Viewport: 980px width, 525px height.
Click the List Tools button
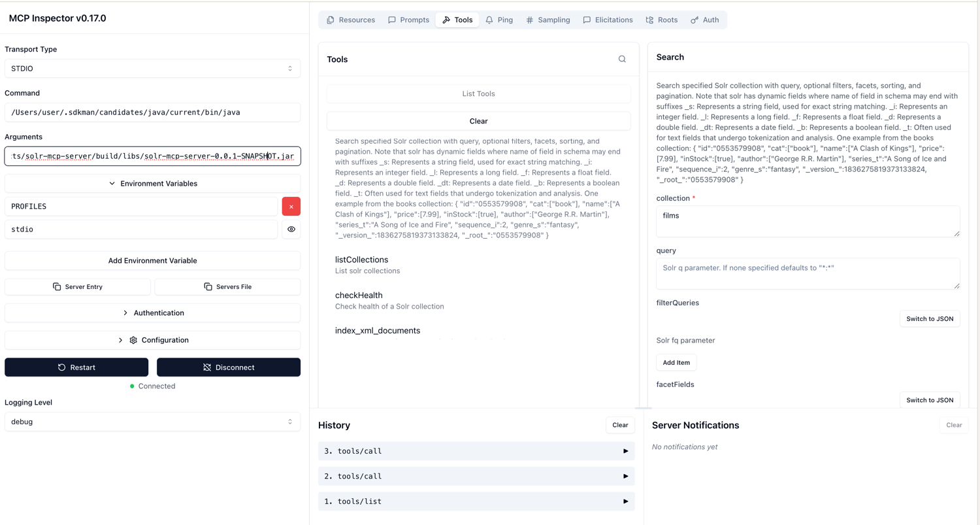pos(478,93)
